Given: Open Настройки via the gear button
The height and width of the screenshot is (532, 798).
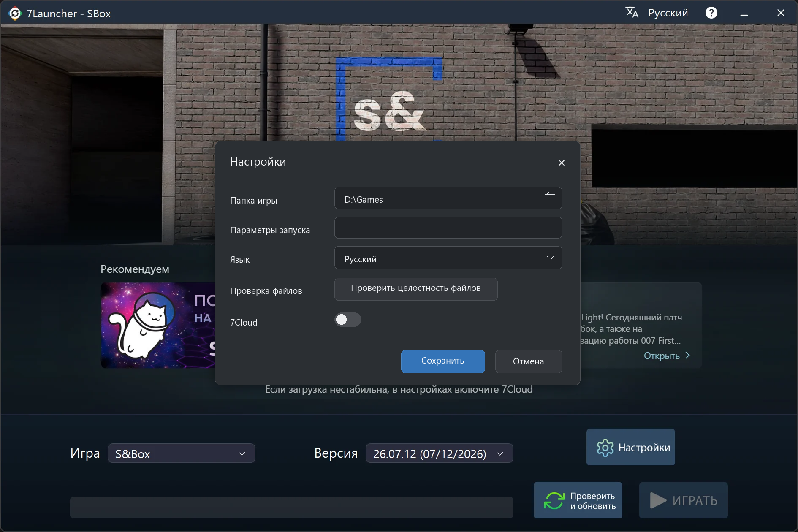Looking at the screenshot, I should 630,447.
